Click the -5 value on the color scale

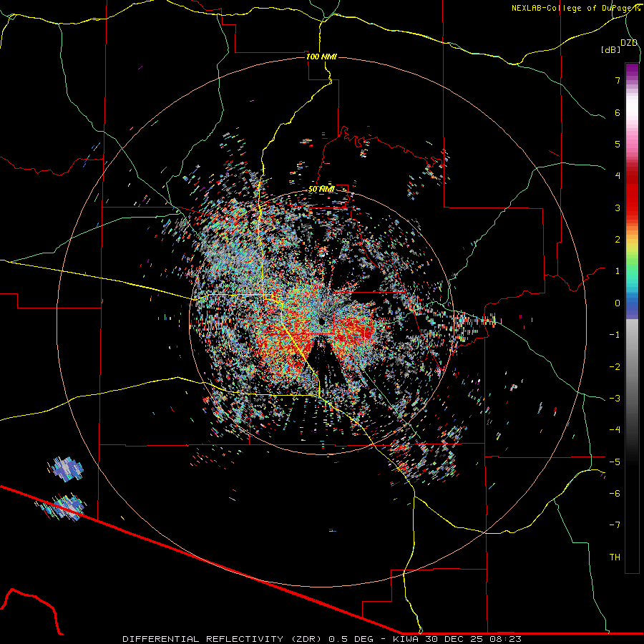pyautogui.click(x=615, y=462)
